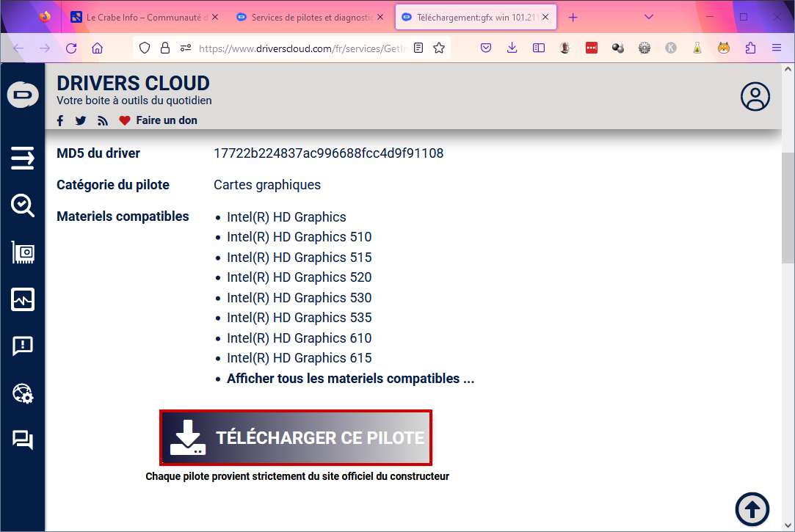This screenshot has width=795, height=532.
Task: Show the site security padlock info
Action: (164, 48)
